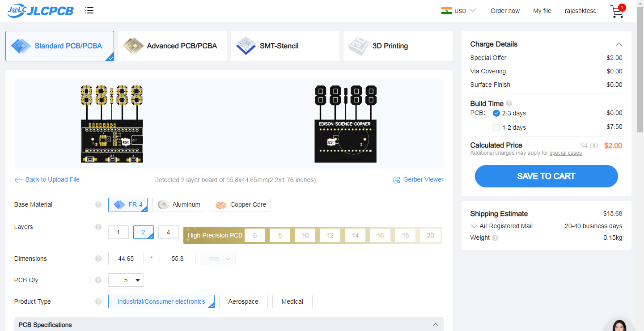Click the 55.8 dimension input field
The width and height of the screenshot is (644, 331).
[x=178, y=259]
